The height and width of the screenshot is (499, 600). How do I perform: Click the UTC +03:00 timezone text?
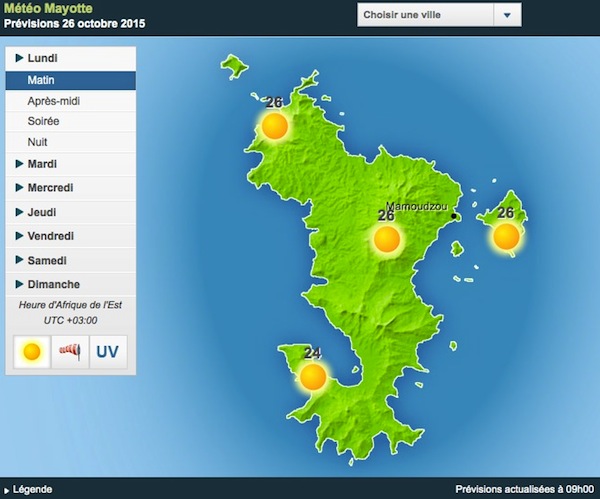pos(70,320)
